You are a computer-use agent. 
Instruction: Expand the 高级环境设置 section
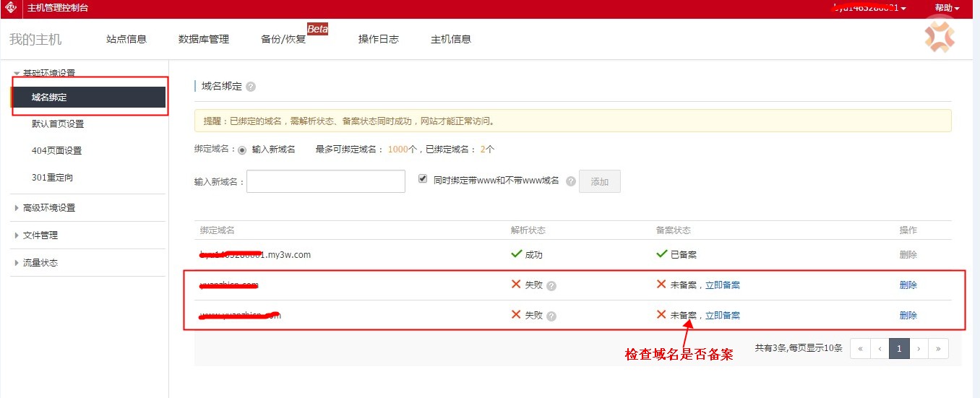pos(48,208)
